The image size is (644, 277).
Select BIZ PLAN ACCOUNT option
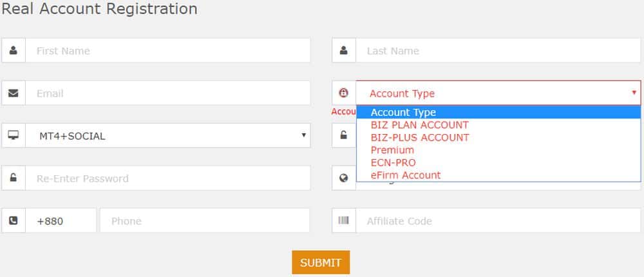point(420,125)
